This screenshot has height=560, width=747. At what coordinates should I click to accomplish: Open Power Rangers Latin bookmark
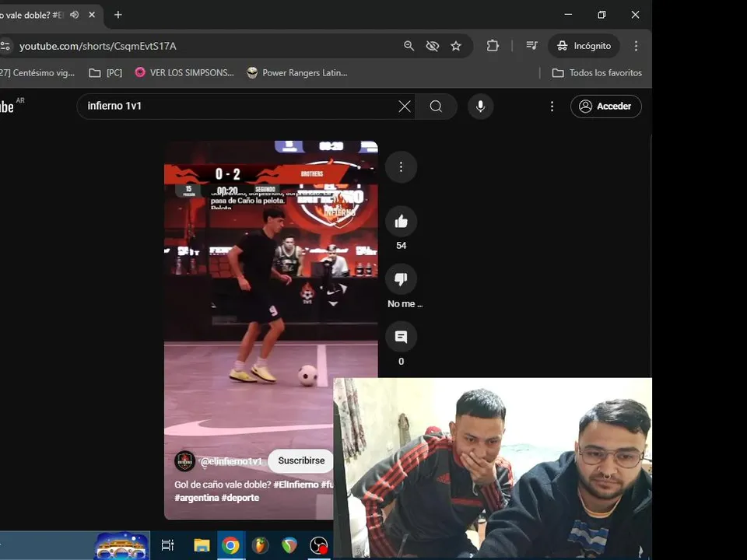click(297, 73)
